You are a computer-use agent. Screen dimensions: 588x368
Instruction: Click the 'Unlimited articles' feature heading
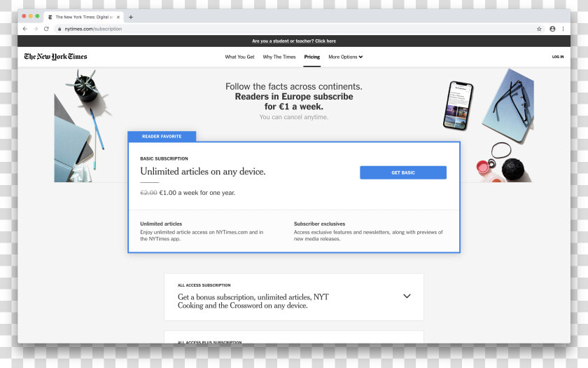click(161, 224)
